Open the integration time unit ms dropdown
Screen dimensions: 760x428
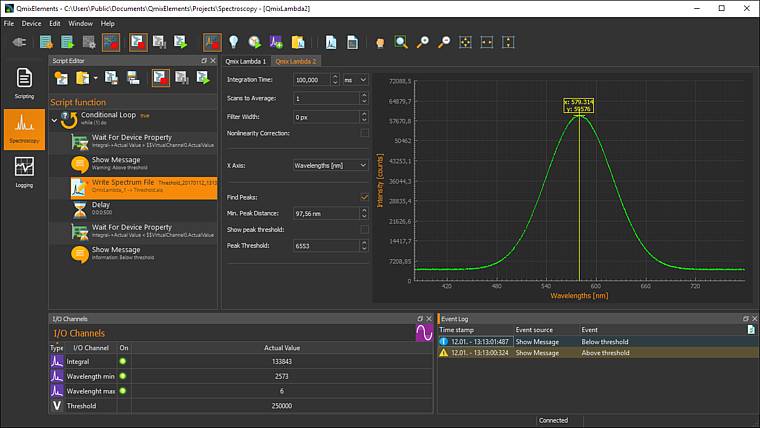pyautogui.click(x=355, y=79)
